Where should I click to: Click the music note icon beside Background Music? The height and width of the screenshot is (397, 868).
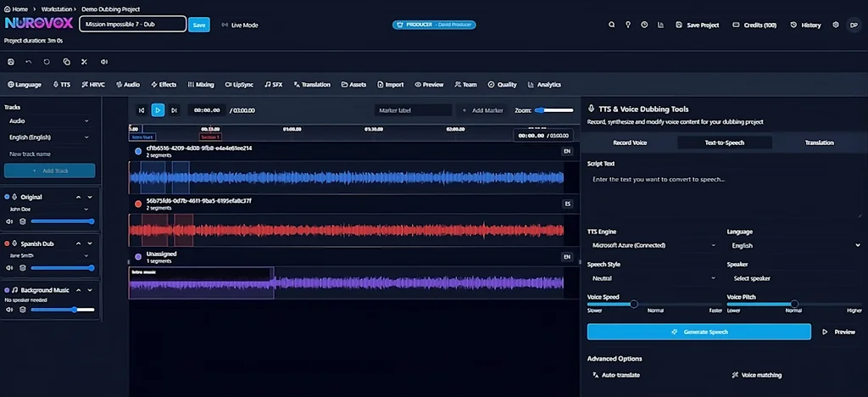14,290
